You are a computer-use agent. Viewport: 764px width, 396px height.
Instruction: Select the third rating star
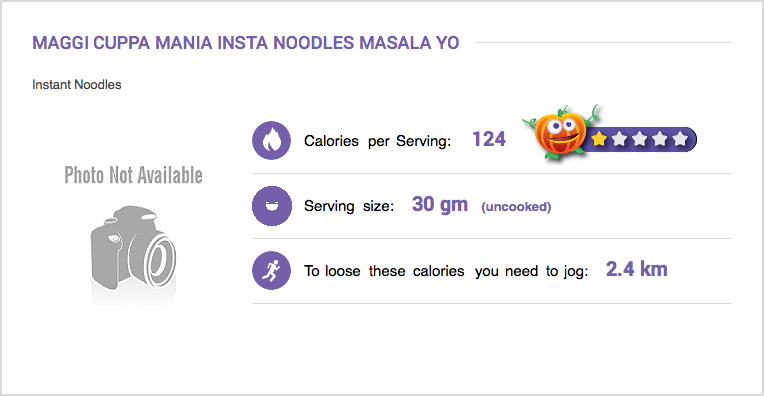click(x=639, y=139)
